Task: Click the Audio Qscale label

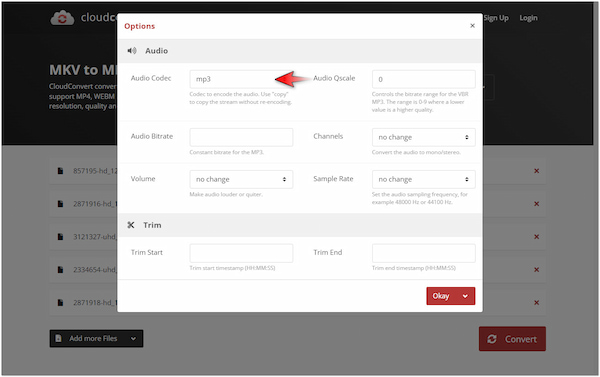Action: pos(334,78)
